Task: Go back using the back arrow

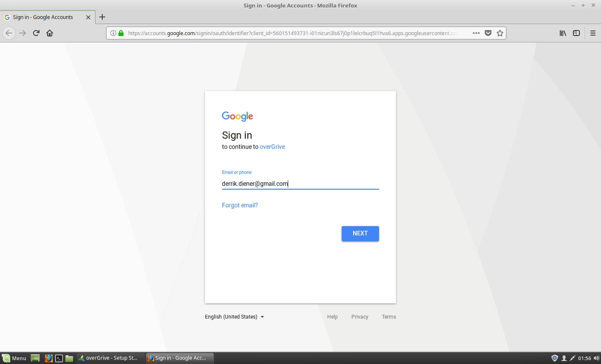Action: pyautogui.click(x=9, y=33)
